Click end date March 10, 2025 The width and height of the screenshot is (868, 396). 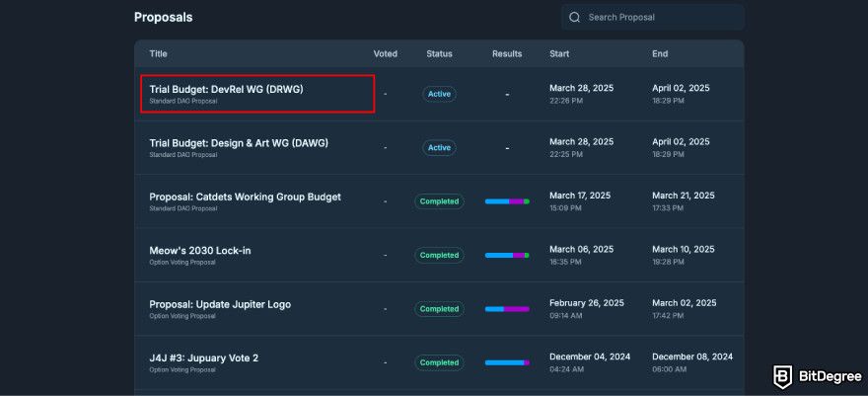click(x=684, y=249)
